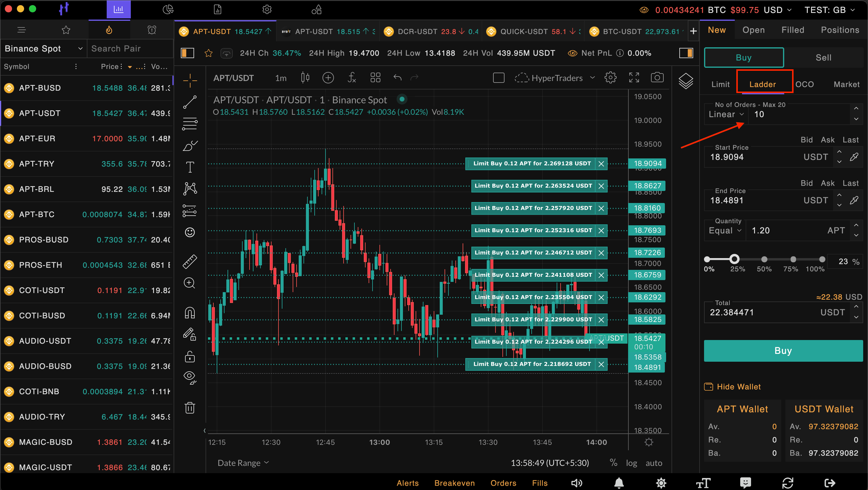Open notifications bell in bottom bar
868x490 pixels.
pyautogui.click(x=619, y=483)
